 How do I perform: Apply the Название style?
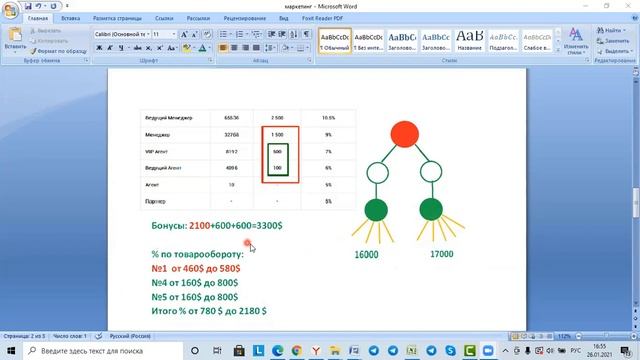click(x=469, y=41)
